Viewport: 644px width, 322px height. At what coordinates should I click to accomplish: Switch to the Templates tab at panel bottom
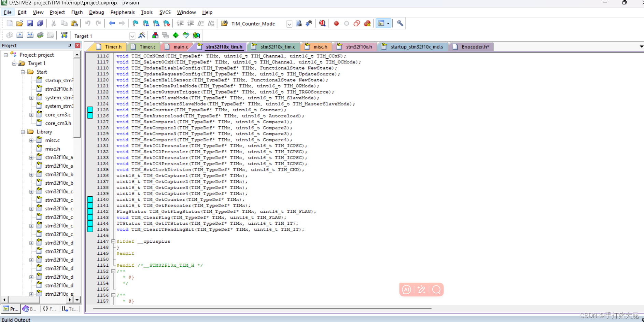(x=70, y=309)
